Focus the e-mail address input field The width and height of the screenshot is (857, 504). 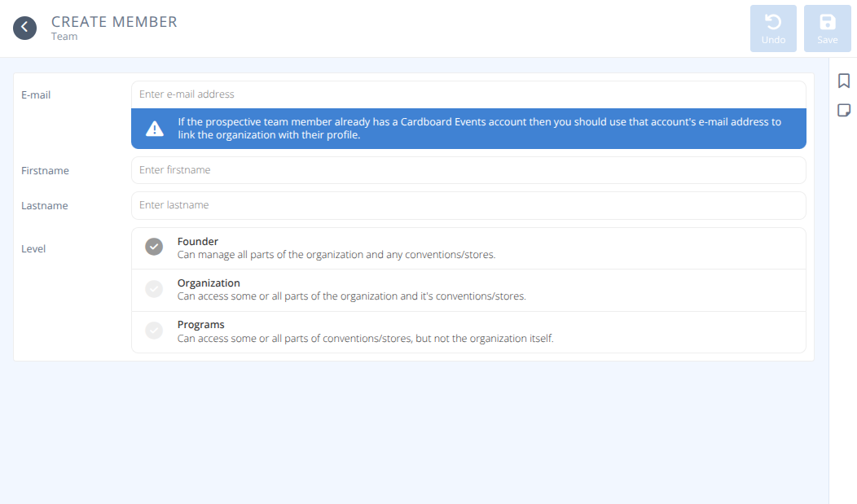pos(468,94)
